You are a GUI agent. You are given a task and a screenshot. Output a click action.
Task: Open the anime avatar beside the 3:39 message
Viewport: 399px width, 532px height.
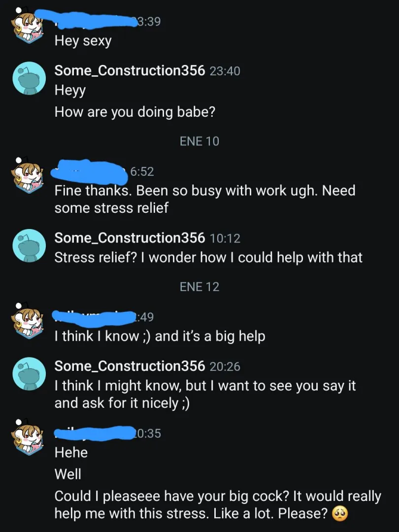click(28, 26)
